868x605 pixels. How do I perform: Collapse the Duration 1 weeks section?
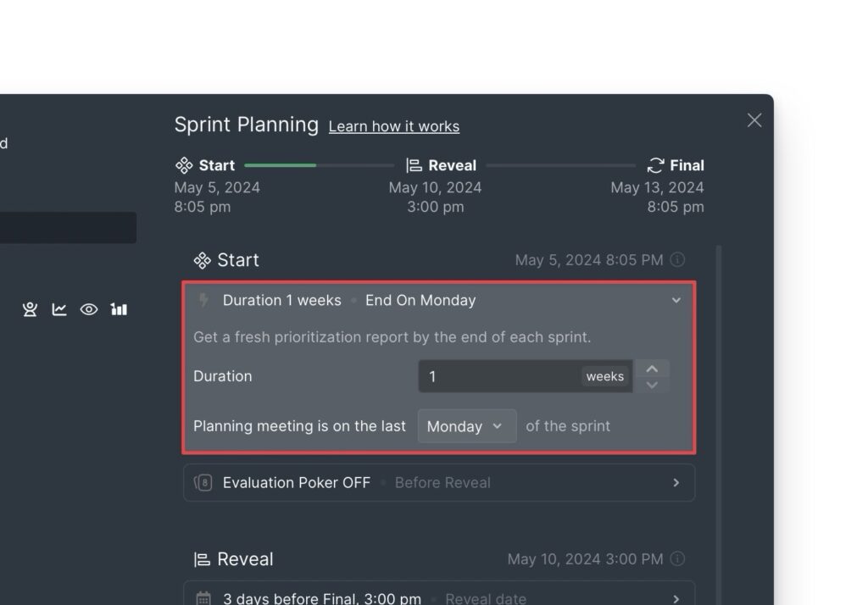pos(676,300)
